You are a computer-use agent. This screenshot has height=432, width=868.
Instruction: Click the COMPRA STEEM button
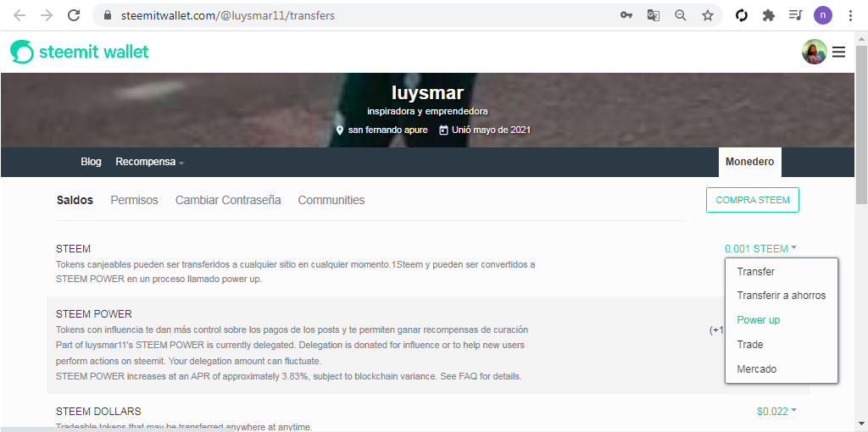pos(753,200)
